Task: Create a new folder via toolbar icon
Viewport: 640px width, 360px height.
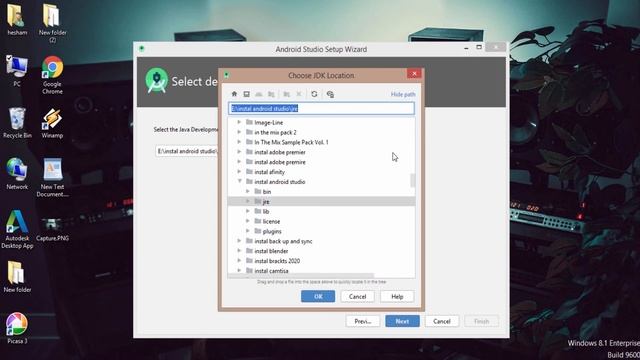Action: pyautogui.click(x=287, y=94)
